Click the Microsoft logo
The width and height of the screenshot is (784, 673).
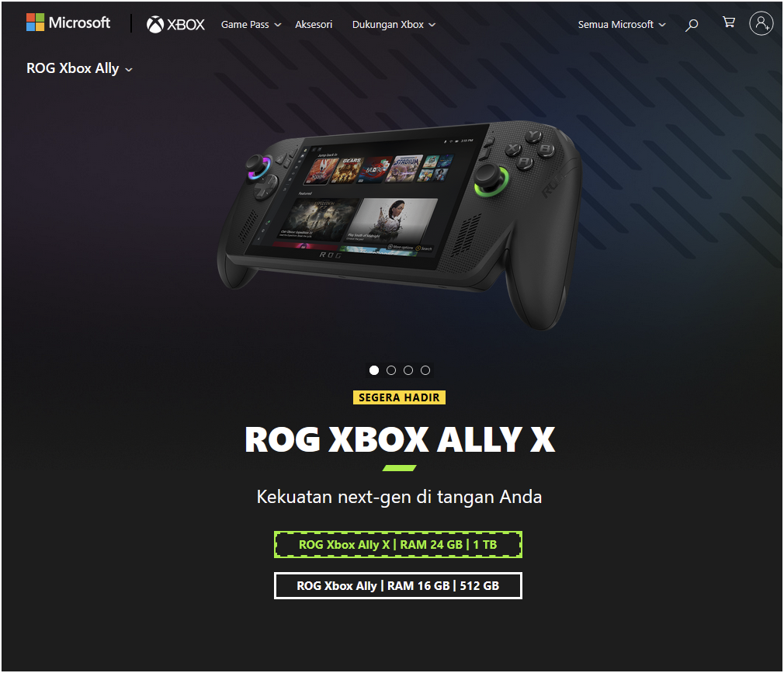[x=68, y=23]
